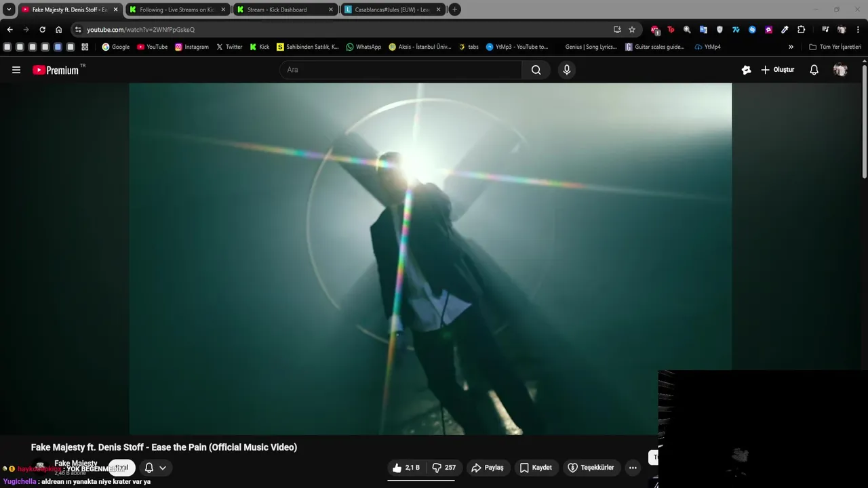Open Tüm Yer İşaretleri bookmarks folder

point(835,47)
